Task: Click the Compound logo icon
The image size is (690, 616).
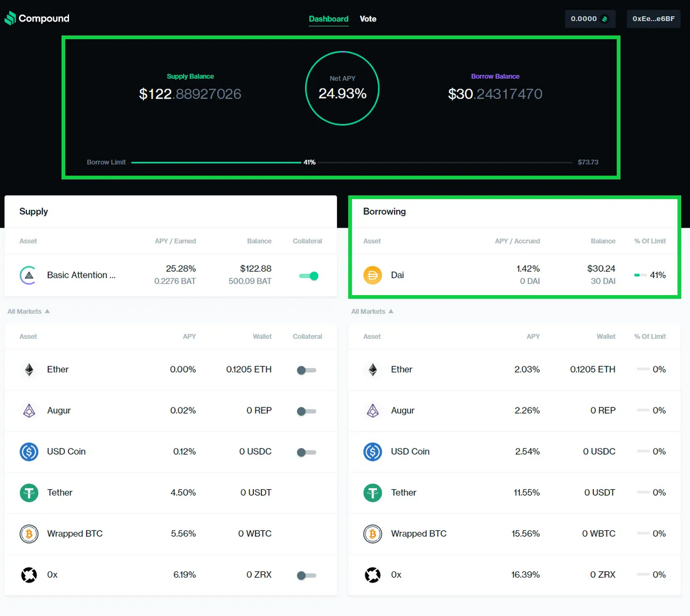Action: 10,18
